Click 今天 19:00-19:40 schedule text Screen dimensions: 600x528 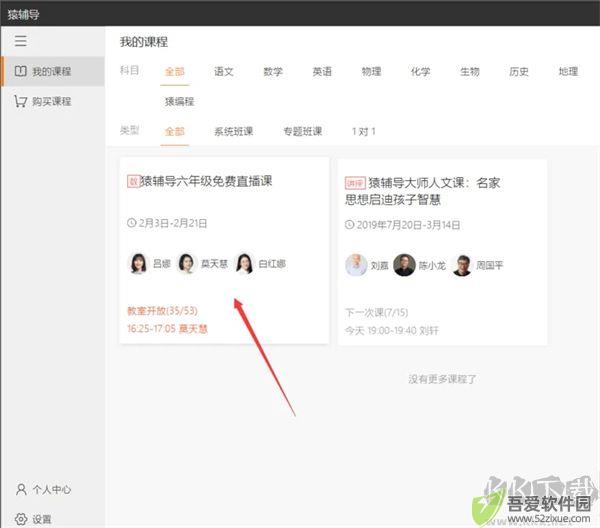pyautogui.click(x=392, y=331)
